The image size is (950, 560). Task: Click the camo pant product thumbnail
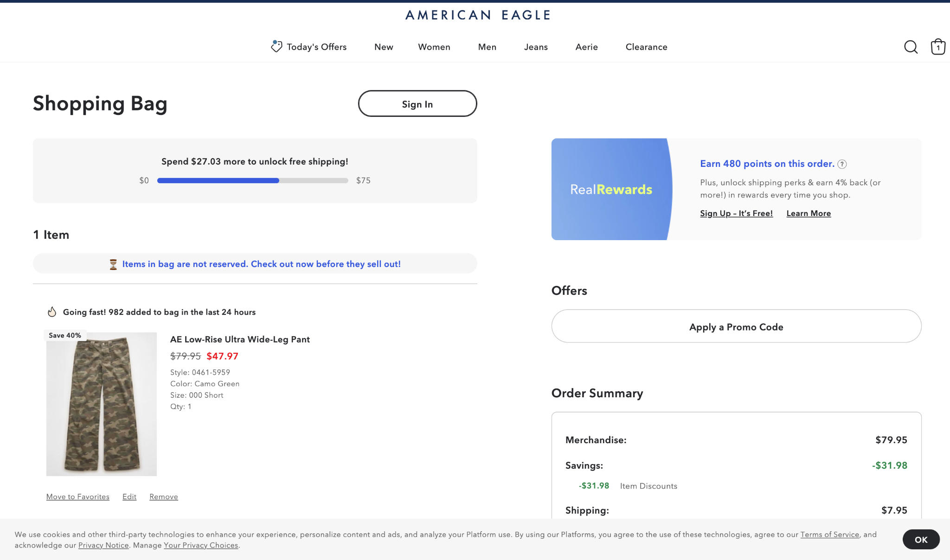pos(102,404)
